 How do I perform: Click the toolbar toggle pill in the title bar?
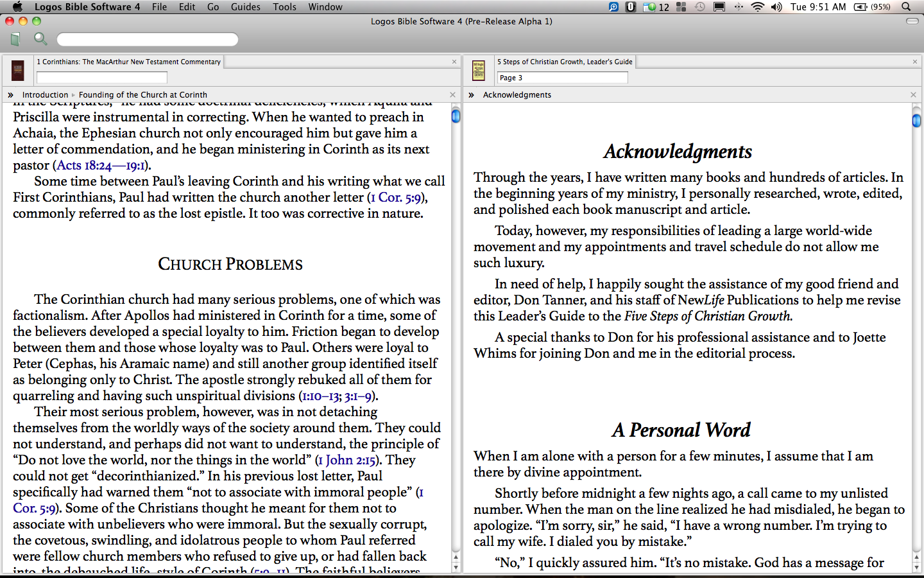click(x=912, y=21)
